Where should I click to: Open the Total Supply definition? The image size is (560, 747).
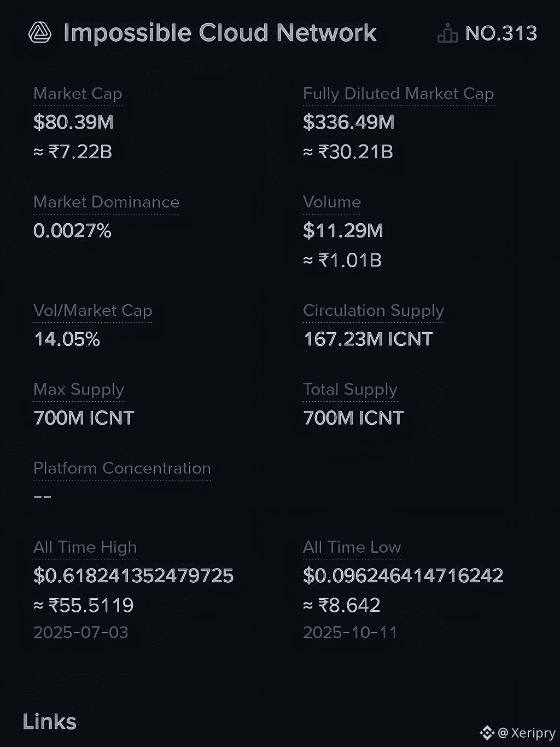[350, 389]
